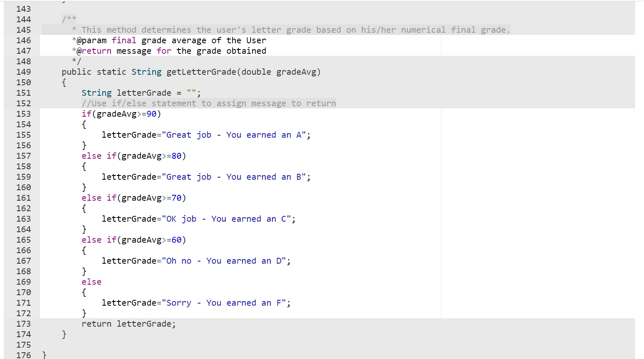Click the gradeAvg>=60 condition
The width and height of the screenshot is (644, 359).
point(151,240)
